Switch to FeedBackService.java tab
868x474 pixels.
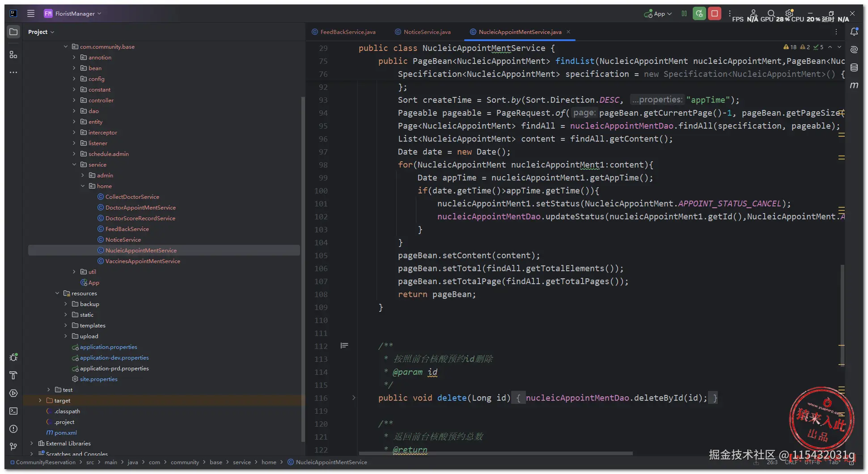coord(343,32)
